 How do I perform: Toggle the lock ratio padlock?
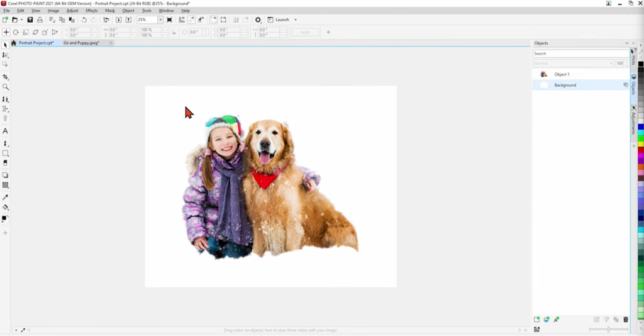[174, 33]
